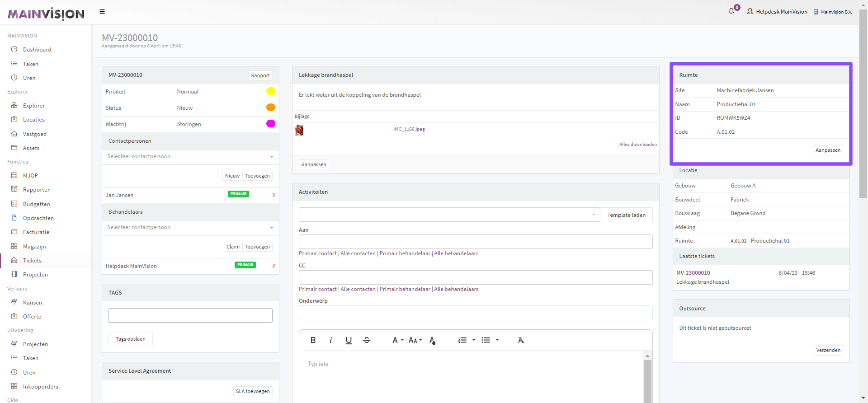
Task: Focus the TAGS input field
Action: (x=190, y=315)
